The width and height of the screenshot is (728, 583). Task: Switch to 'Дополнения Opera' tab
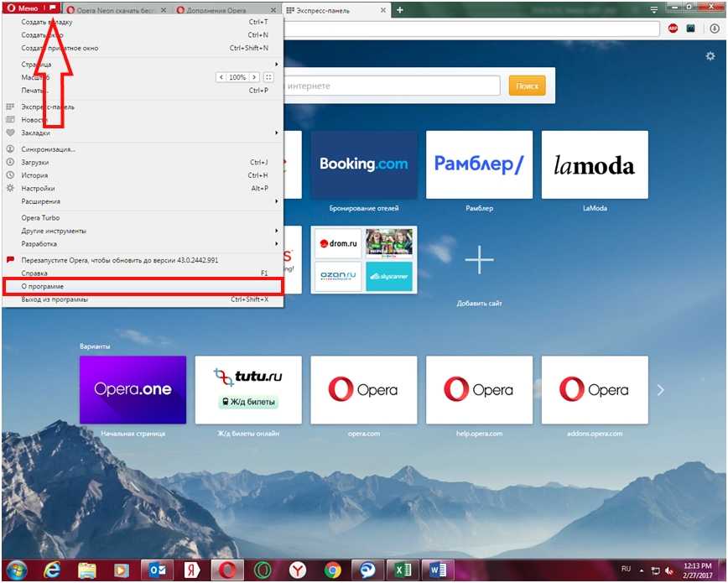click(226, 10)
